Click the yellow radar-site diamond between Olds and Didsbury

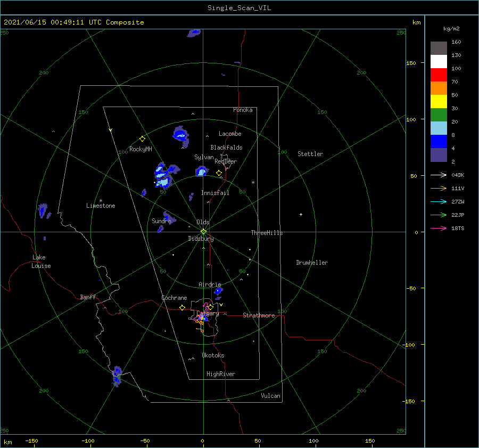point(203,232)
